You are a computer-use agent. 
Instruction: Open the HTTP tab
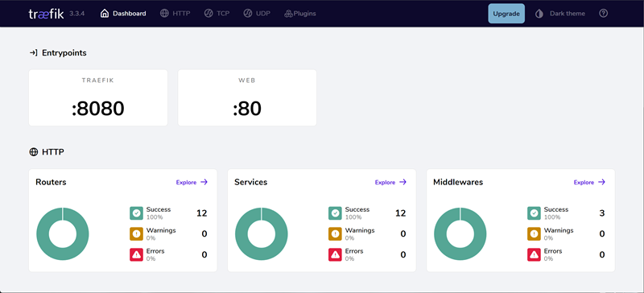(175, 14)
